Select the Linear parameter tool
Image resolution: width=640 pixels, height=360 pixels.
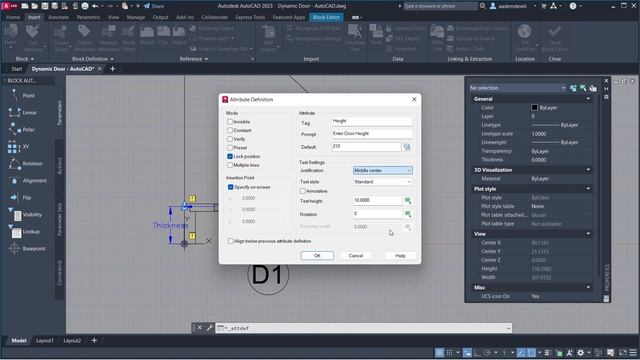pos(23,113)
